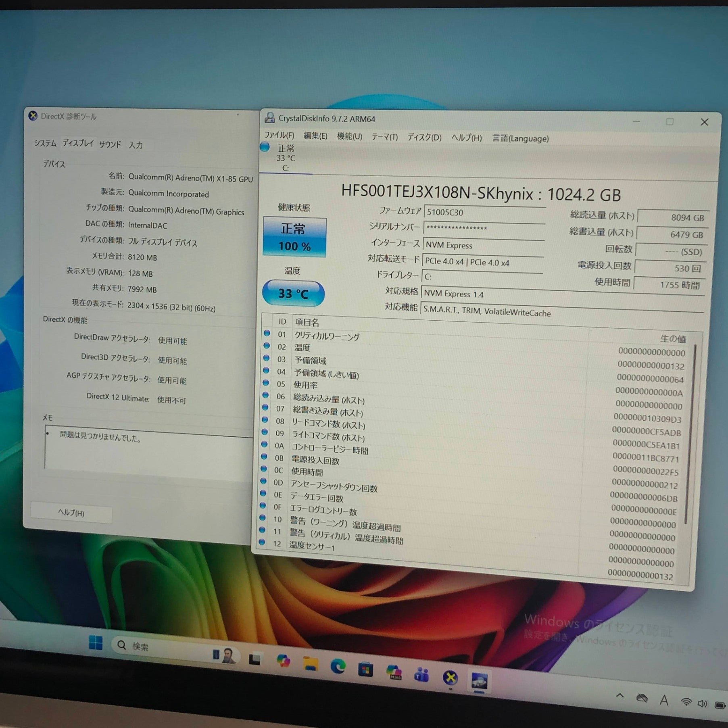Viewport: 728px width, 728px height.
Task: Click the DirectX diagnostic taskbar icon
Action: click(x=450, y=678)
